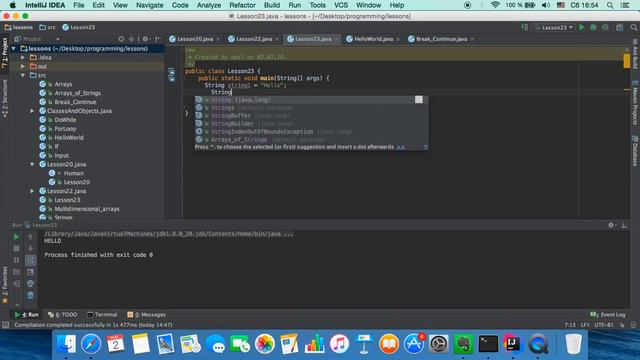Toggle the Maven Projects side tab
This screenshot has width=640, height=360.
(635, 103)
